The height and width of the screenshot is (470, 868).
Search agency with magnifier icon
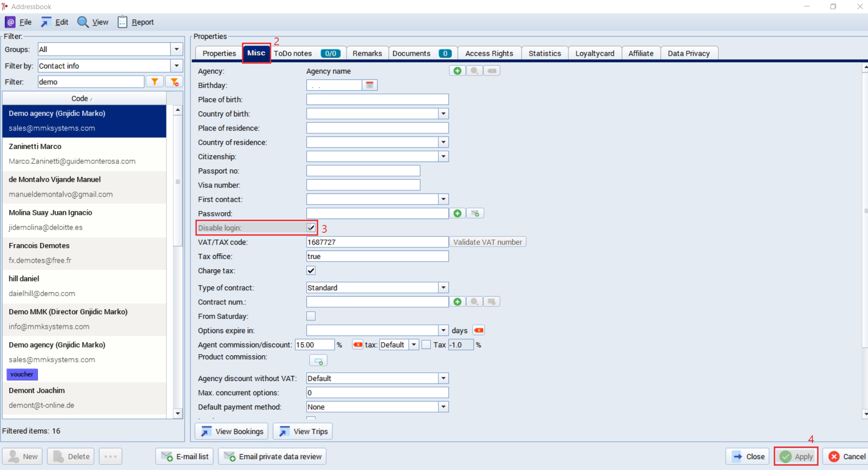point(474,71)
